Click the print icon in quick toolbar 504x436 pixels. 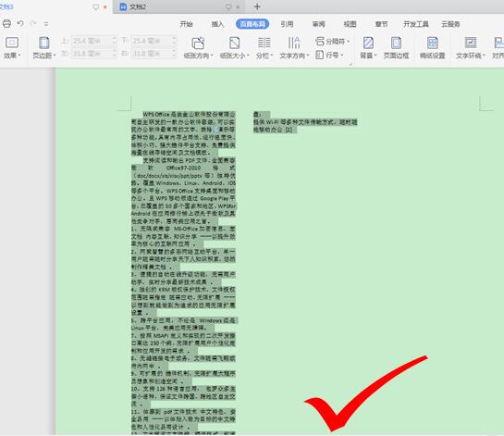(6, 23)
